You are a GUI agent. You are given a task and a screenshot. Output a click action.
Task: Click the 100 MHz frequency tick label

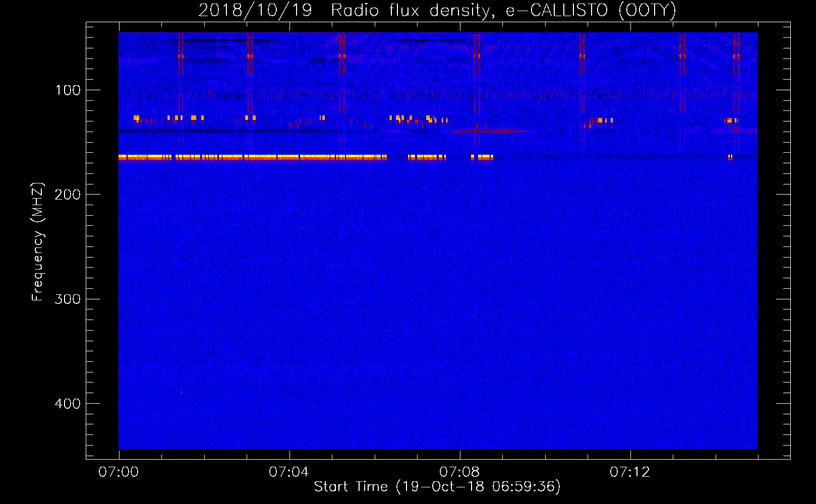(x=68, y=90)
